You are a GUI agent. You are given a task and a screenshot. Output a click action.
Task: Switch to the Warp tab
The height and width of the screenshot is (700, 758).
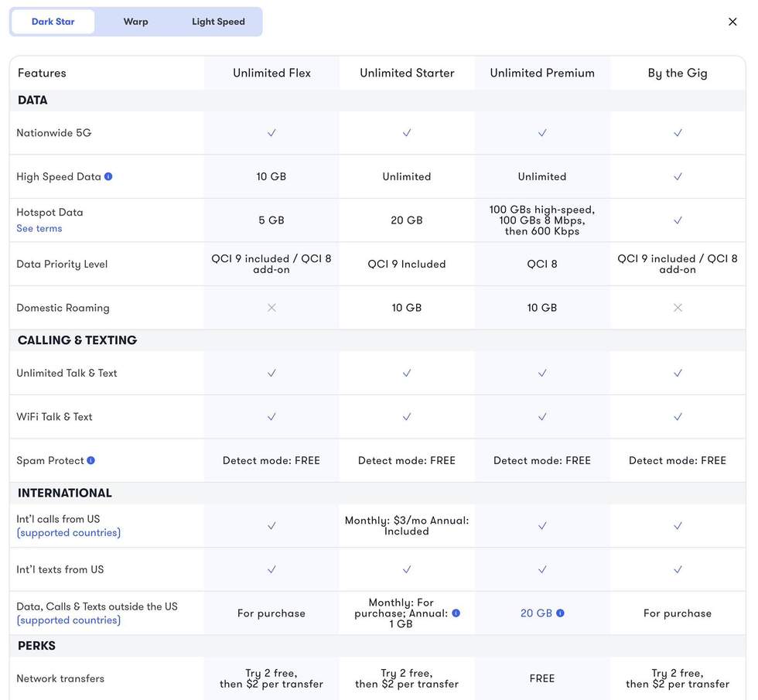click(136, 22)
